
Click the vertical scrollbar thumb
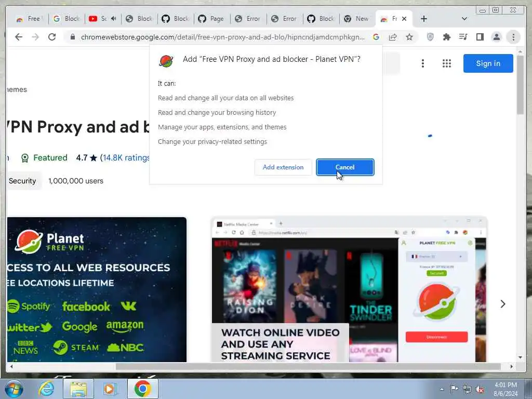point(520,84)
